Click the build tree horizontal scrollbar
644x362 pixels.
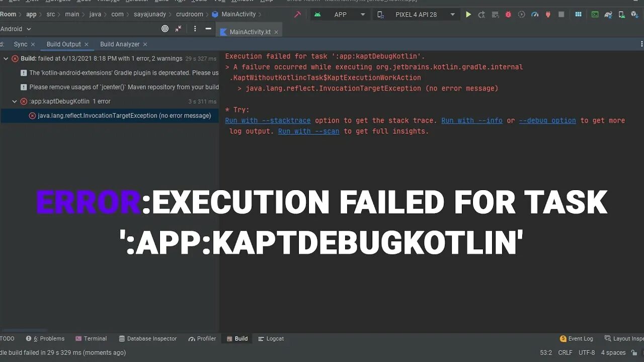[24, 330]
